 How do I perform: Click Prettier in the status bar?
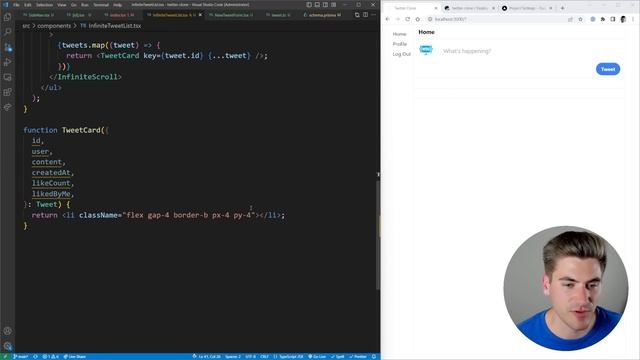(x=358, y=356)
